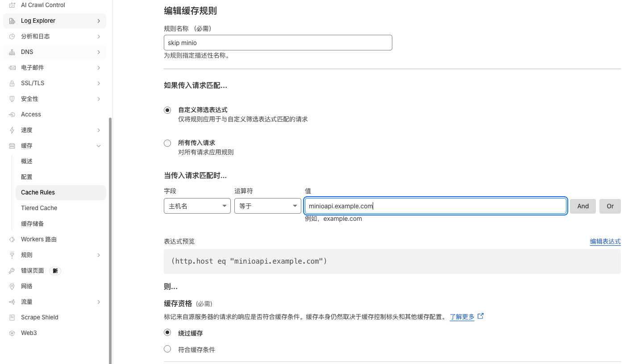Image resolution: width=624 pixels, height=364 pixels.
Task: Open the Web3 sidebar icon
Action: coord(12,333)
